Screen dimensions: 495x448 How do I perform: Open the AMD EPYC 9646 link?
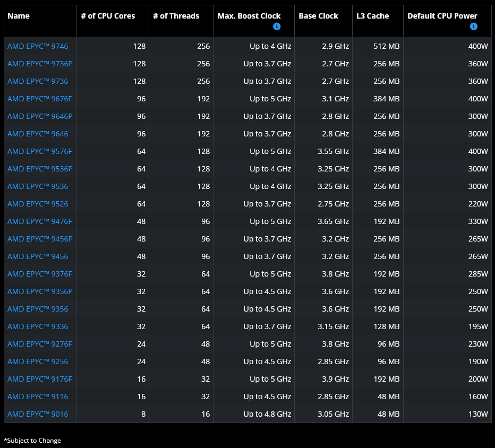click(38, 134)
